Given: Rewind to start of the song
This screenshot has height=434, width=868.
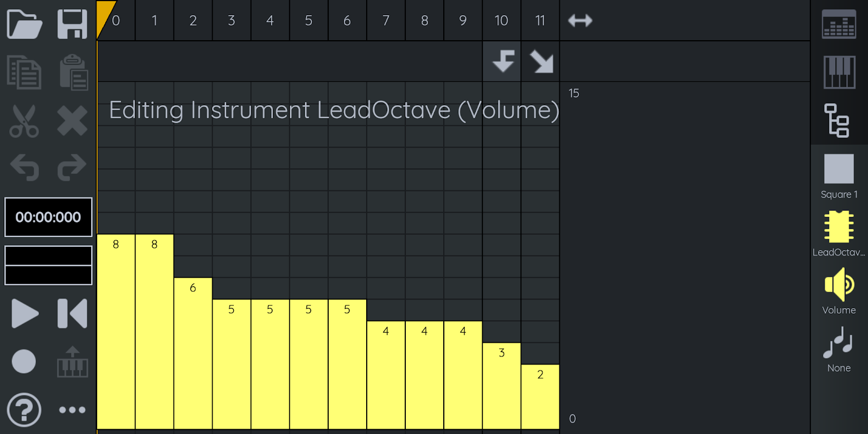Looking at the screenshot, I should tap(72, 314).
